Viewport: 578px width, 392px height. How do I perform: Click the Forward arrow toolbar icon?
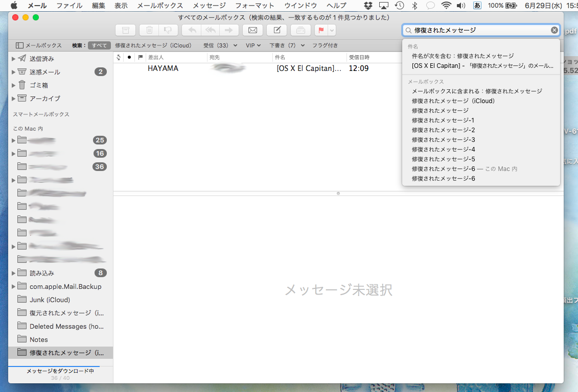[x=229, y=30]
